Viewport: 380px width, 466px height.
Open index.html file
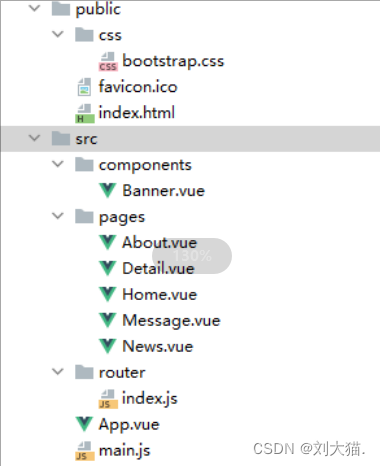click(x=137, y=113)
